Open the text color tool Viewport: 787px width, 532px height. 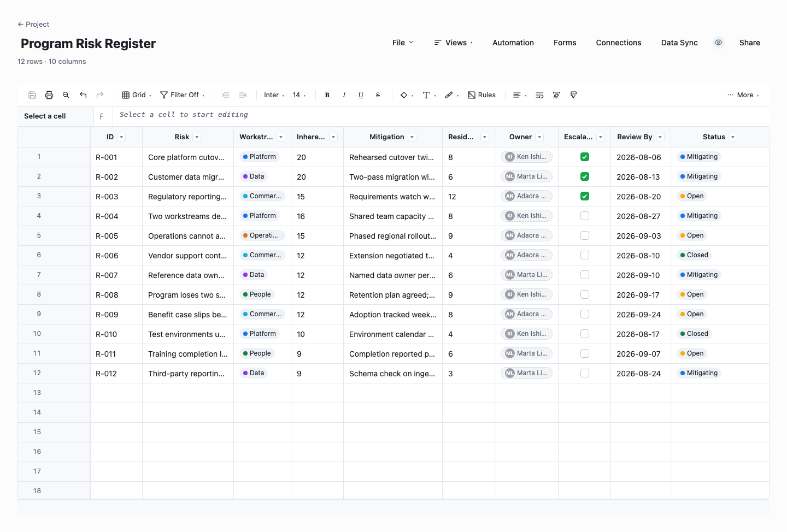point(430,95)
